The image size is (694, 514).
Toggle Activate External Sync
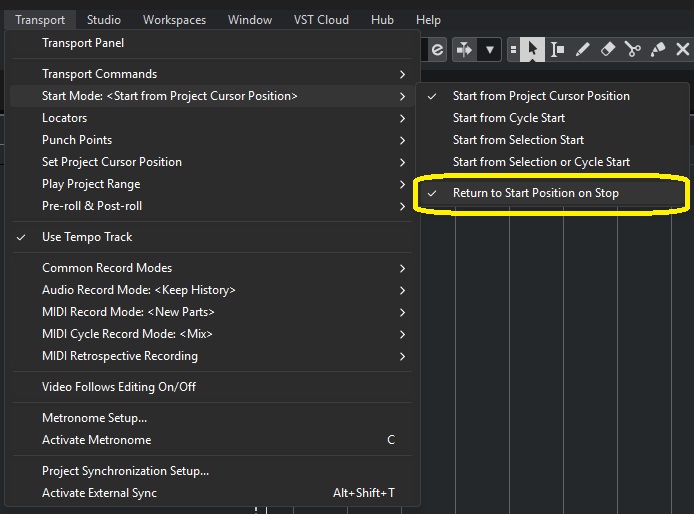pos(212,493)
